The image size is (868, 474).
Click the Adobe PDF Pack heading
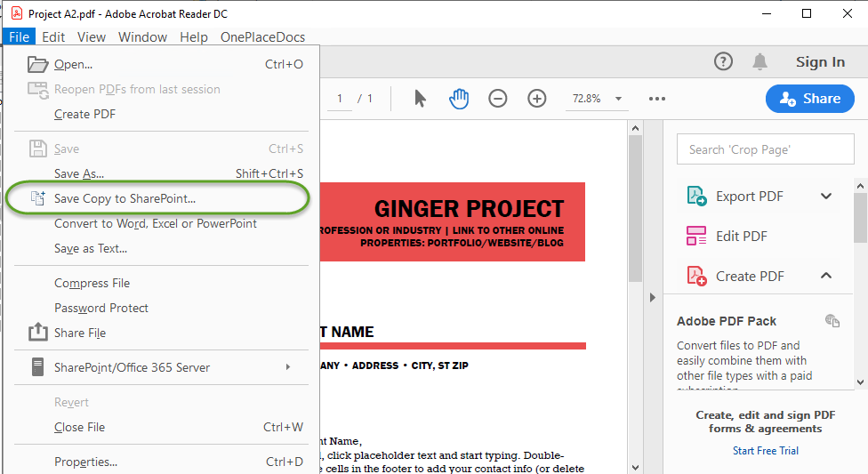(727, 321)
